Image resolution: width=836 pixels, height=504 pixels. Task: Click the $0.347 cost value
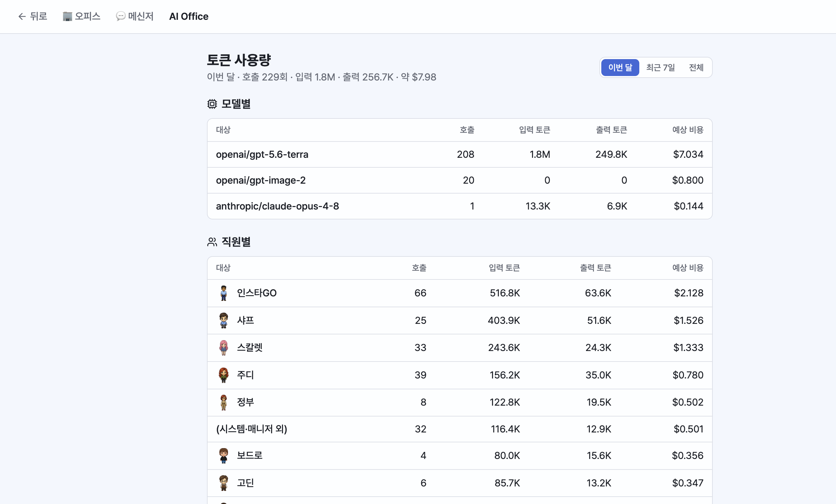tap(688, 483)
